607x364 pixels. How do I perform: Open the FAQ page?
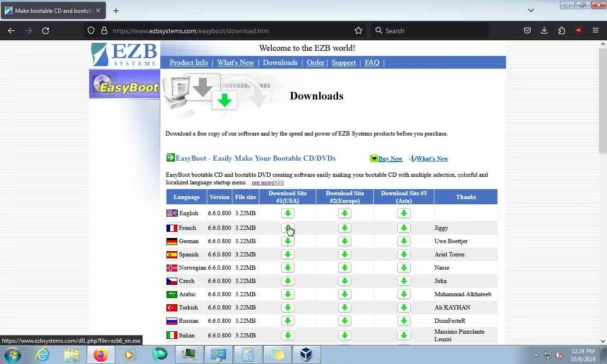tap(372, 63)
